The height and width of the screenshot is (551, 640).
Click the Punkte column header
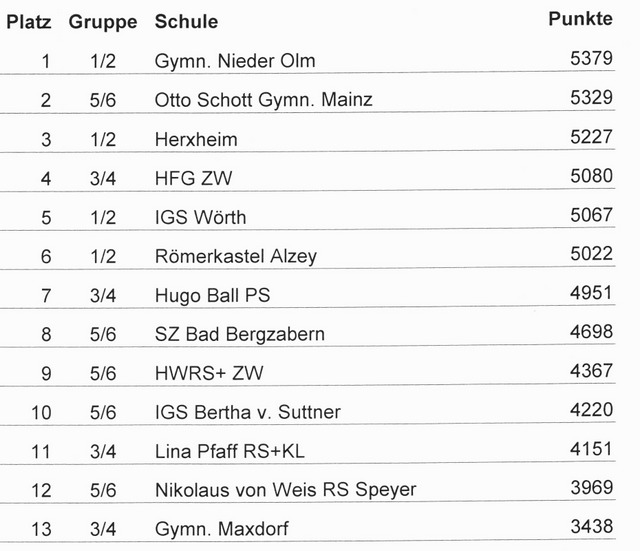click(580, 19)
